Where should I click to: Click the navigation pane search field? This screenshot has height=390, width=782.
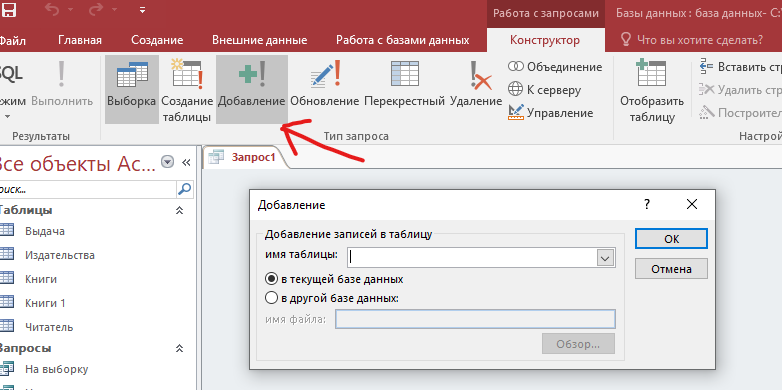87,190
